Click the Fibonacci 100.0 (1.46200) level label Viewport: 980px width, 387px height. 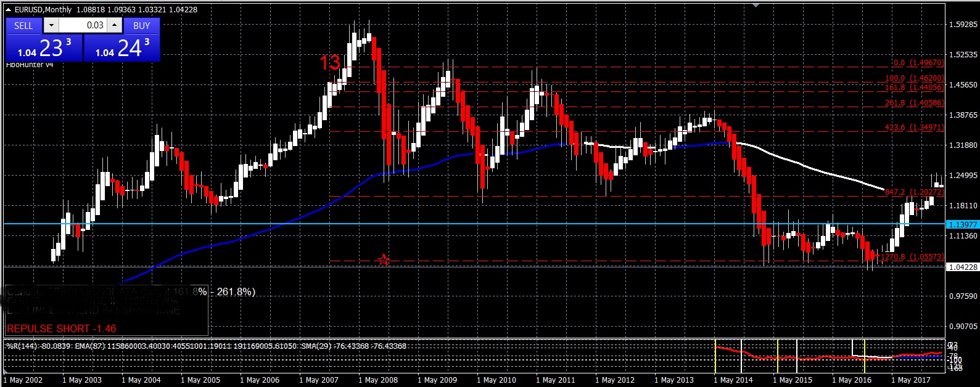tap(915, 78)
